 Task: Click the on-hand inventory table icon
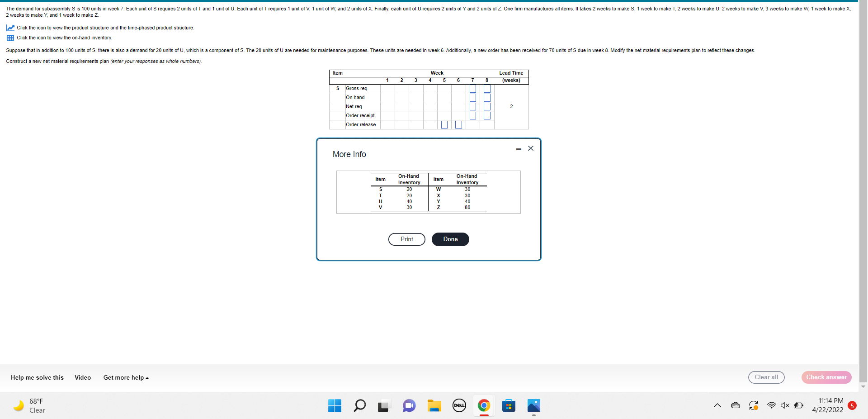click(10, 38)
